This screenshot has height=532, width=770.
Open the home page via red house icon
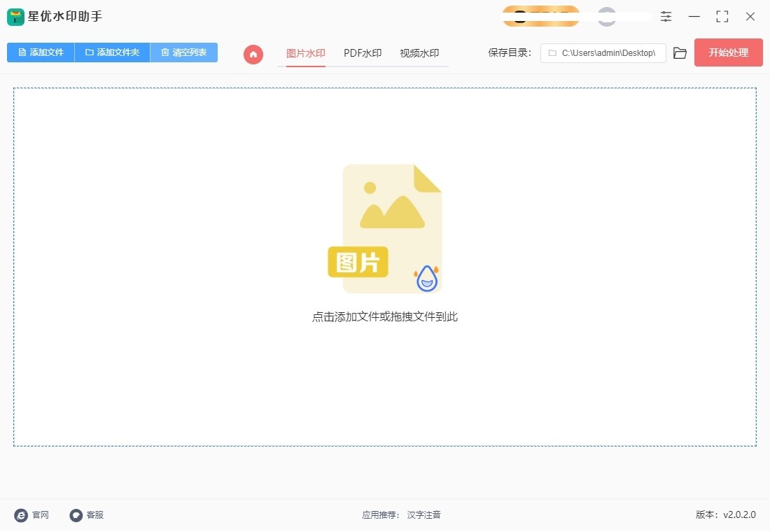coord(253,53)
